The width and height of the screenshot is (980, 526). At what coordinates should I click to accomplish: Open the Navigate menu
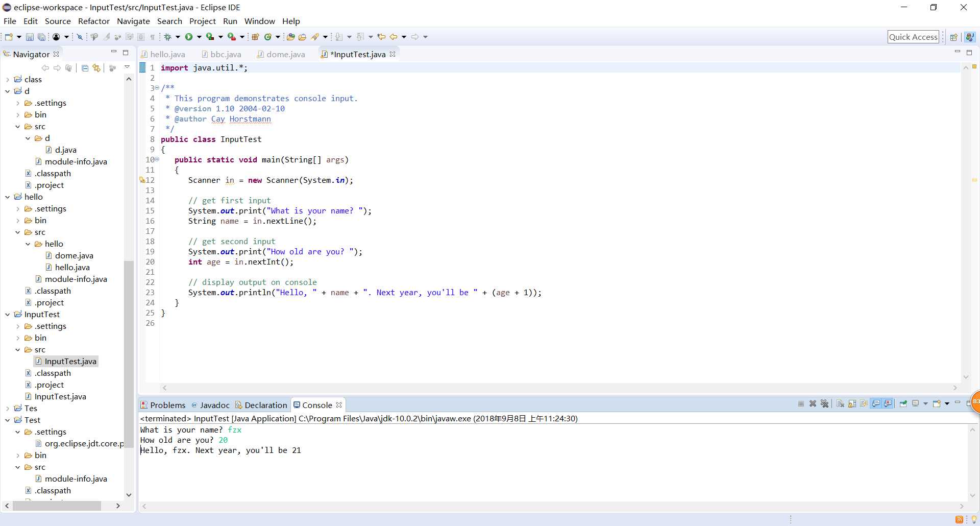click(133, 21)
